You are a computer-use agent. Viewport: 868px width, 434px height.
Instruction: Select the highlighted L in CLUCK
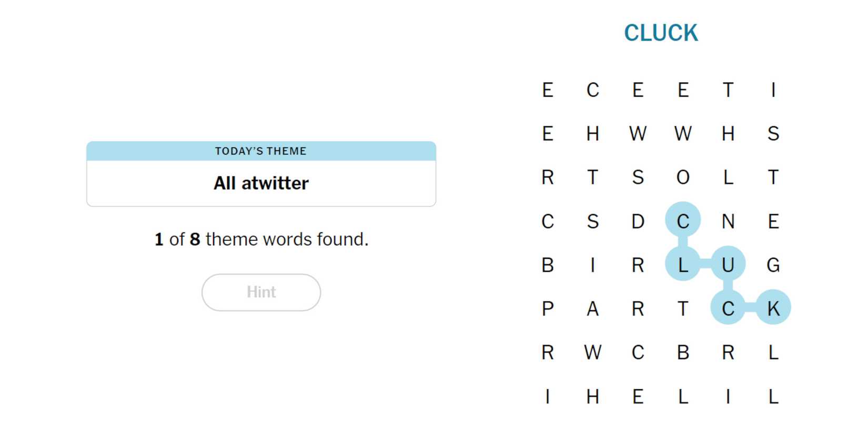coord(683,265)
